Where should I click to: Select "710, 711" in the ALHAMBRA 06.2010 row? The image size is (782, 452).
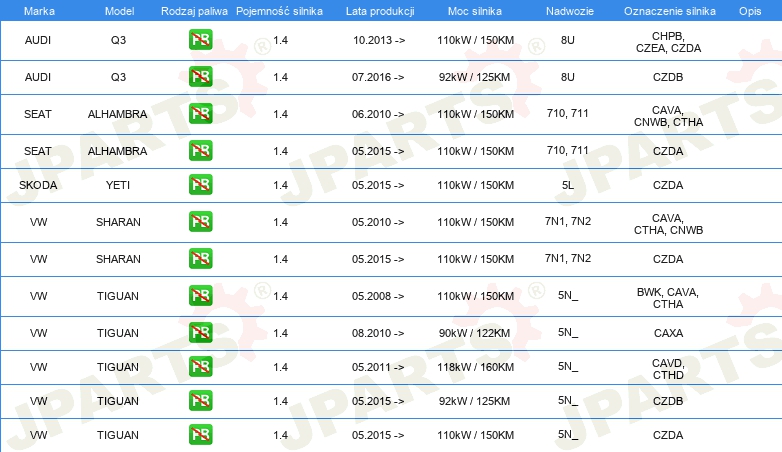[568, 113]
